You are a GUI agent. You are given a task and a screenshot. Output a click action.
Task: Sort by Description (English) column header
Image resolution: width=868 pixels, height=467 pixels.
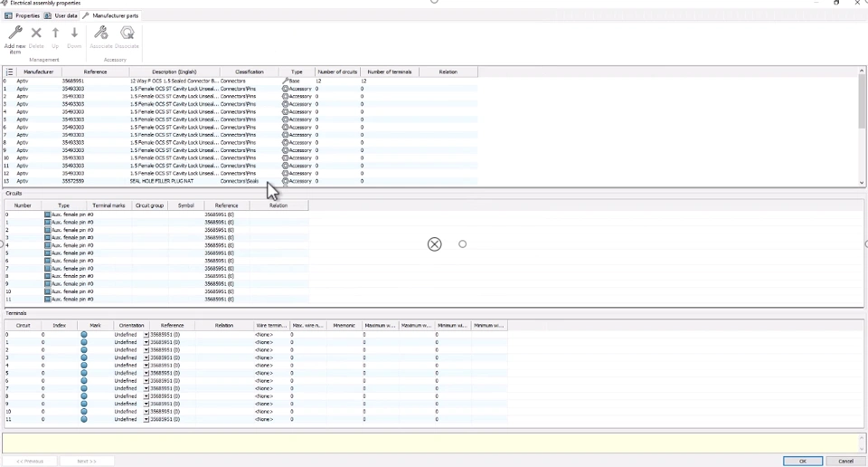(175, 72)
